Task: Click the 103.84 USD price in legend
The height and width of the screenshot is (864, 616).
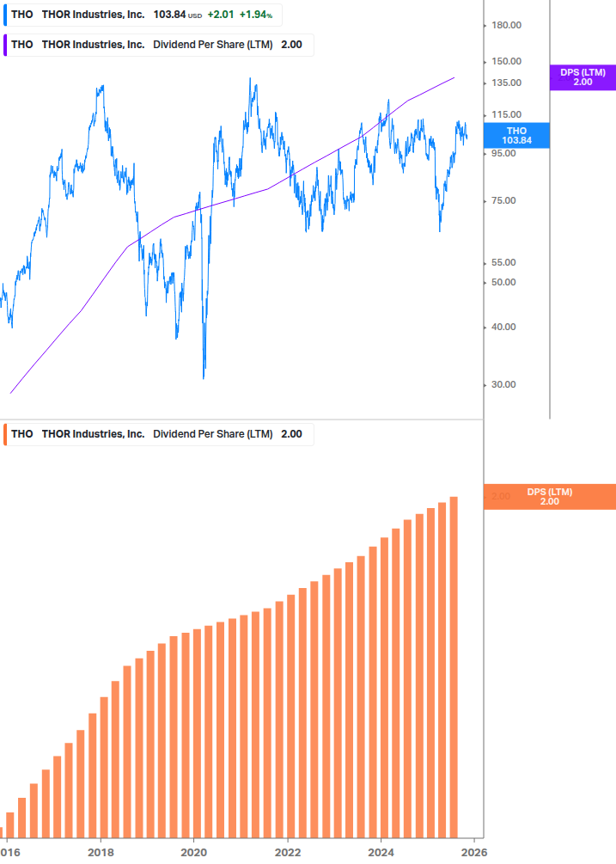Action: (177, 15)
